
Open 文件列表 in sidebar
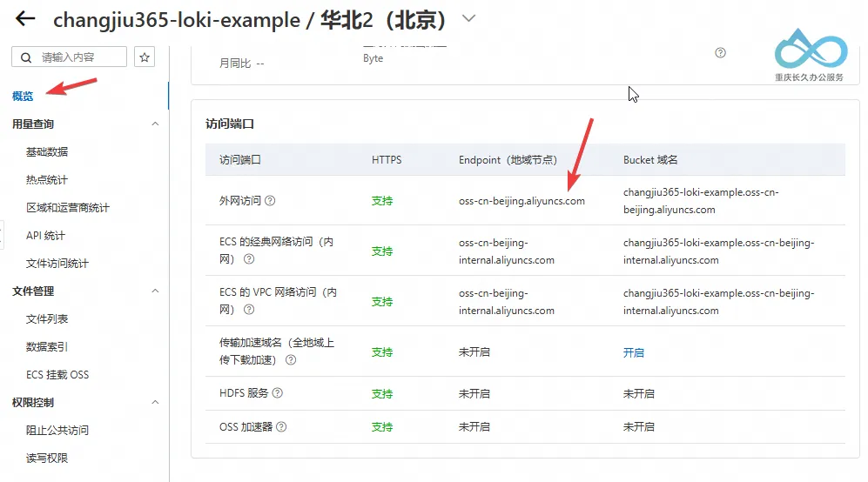[x=47, y=318]
